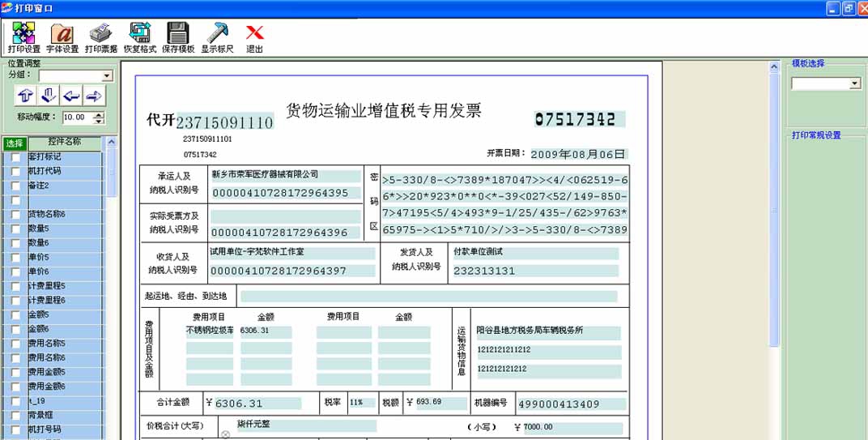Click the 打印窗口 title bar app icon
The image size is (868, 440).
click(x=6, y=8)
